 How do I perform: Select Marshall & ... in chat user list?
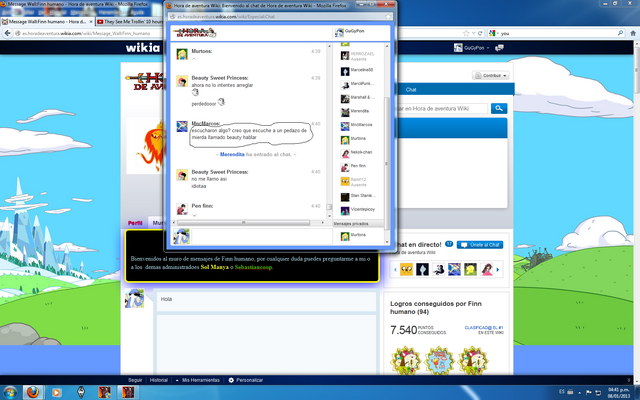[x=358, y=98]
